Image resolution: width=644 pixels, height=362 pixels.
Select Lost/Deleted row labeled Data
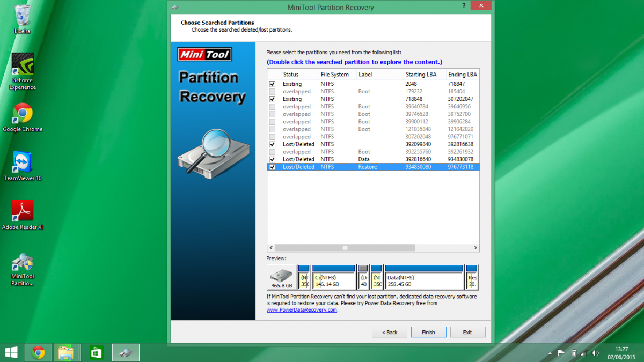(x=373, y=159)
